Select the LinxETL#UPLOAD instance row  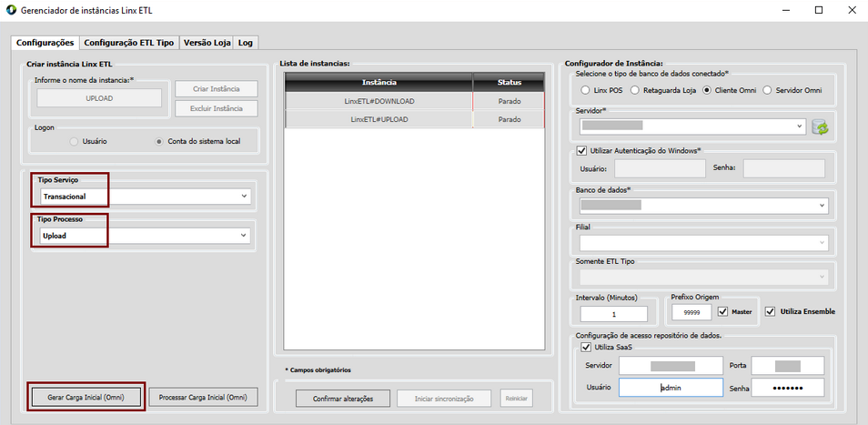pyautogui.click(x=415, y=119)
